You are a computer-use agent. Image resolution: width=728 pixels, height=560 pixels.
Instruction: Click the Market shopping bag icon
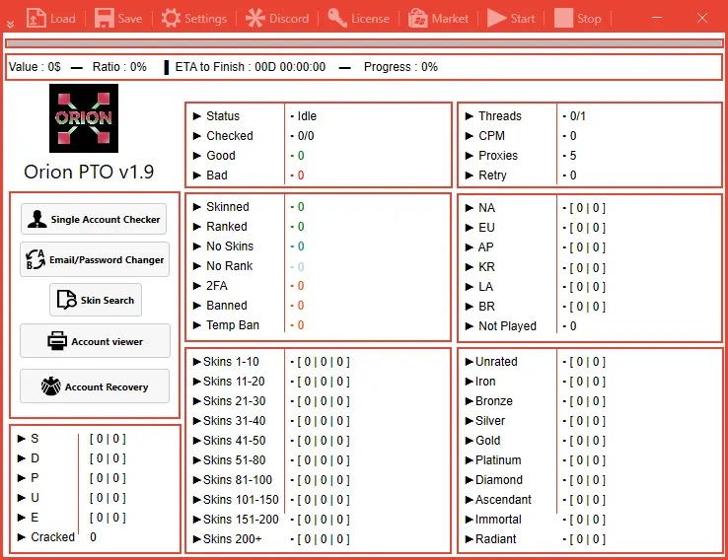point(418,18)
